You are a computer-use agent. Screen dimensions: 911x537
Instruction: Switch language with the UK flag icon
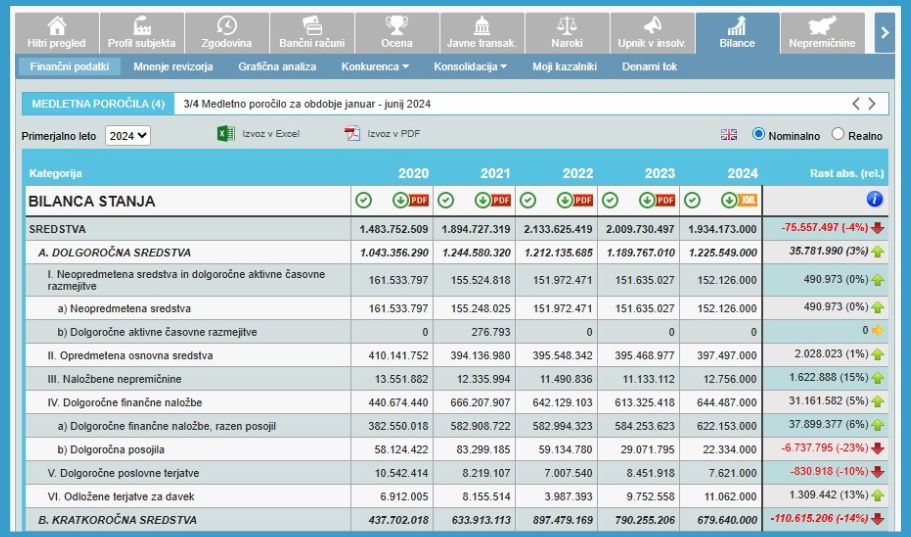pos(729,135)
